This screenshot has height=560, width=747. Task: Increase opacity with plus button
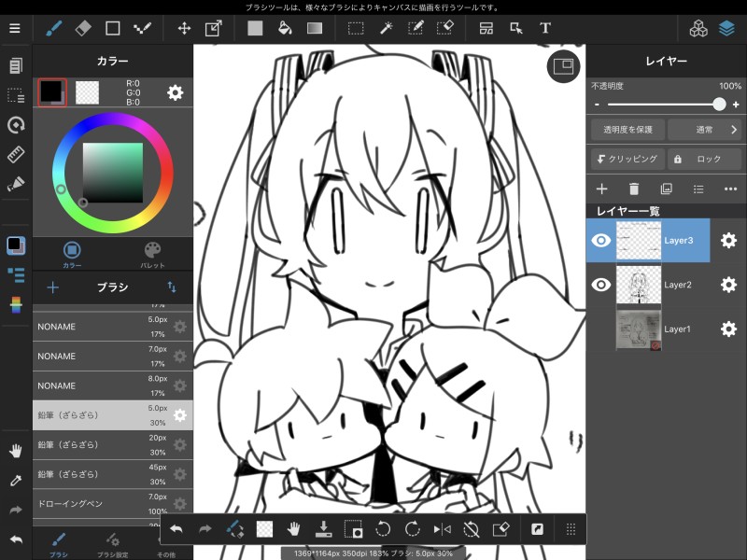pyautogui.click(x=736, y=105)
